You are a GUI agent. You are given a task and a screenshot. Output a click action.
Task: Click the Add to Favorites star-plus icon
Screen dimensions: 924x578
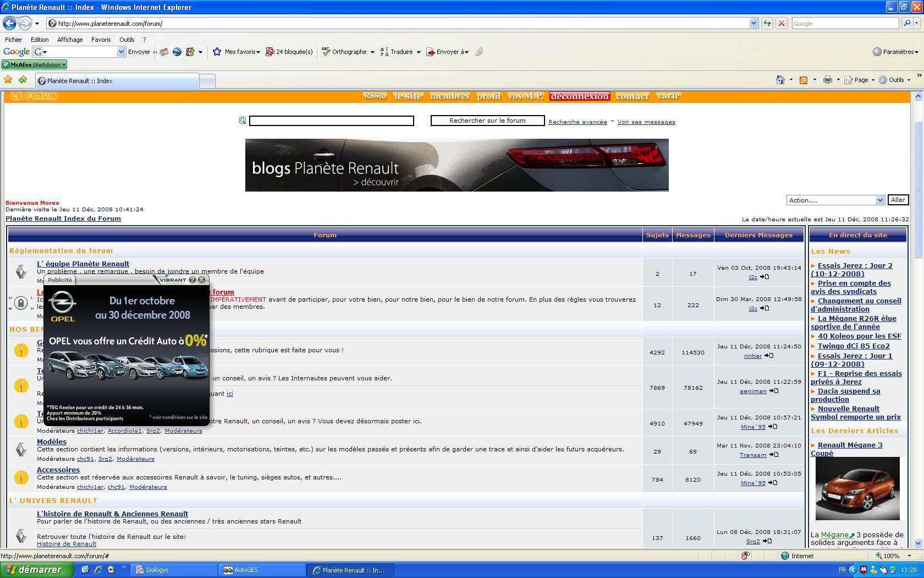[23, 80]
